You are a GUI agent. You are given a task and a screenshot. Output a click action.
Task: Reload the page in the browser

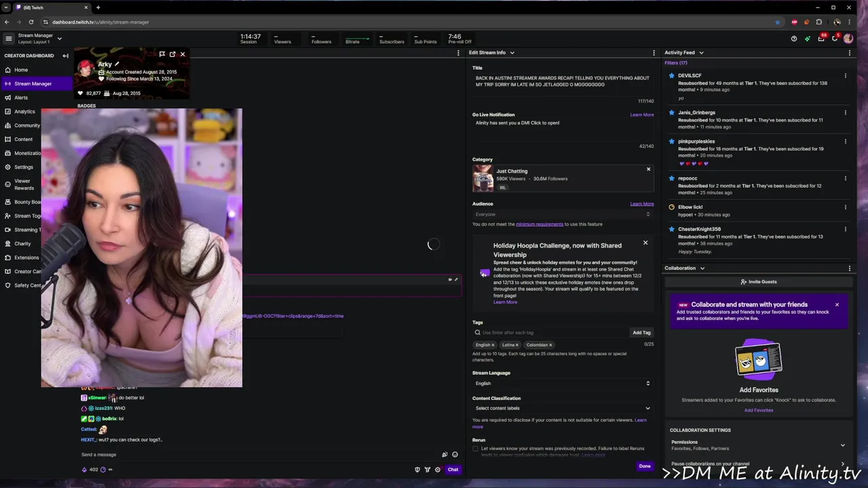[x=31, y=22]
